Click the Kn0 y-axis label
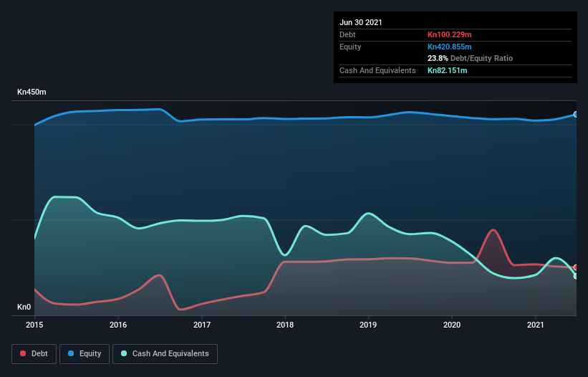This screenshot has height=377, width=588. tap(24, 307)
